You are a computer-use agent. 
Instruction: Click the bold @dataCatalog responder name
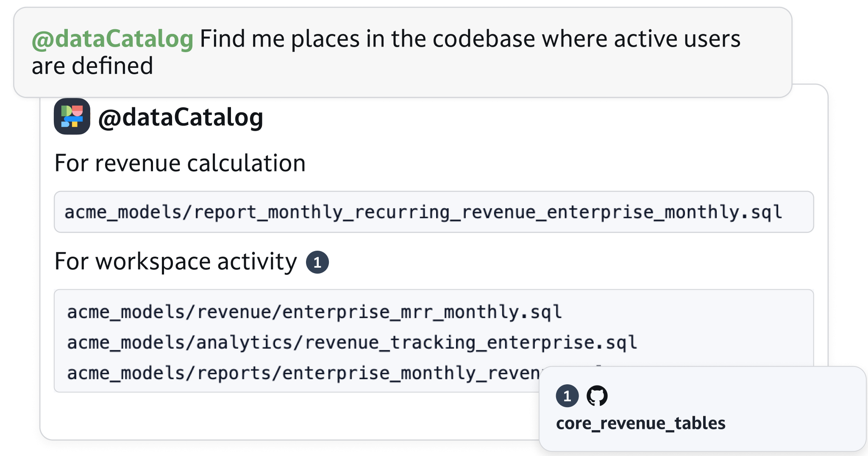[x=181, y=117]
